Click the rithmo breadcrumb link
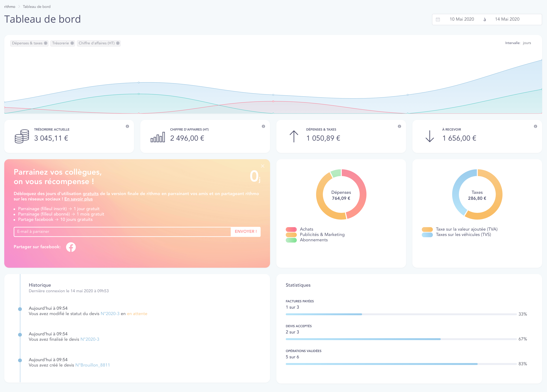Screen dimensions: 547x392 pyautogui.click(x=10, y=6)
